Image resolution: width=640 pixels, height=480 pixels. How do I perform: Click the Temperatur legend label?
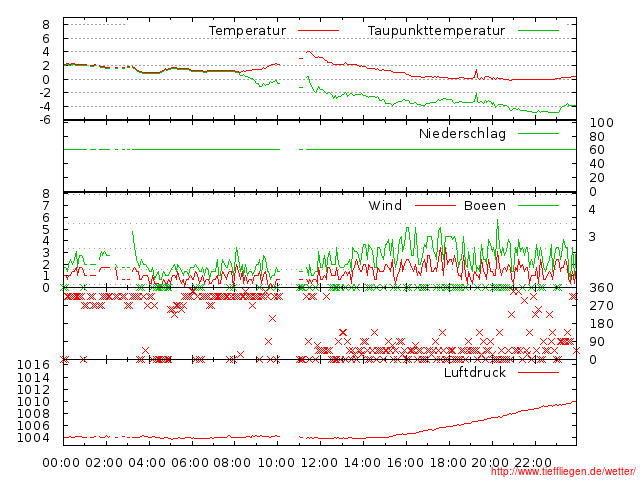[x=247, y=31]
